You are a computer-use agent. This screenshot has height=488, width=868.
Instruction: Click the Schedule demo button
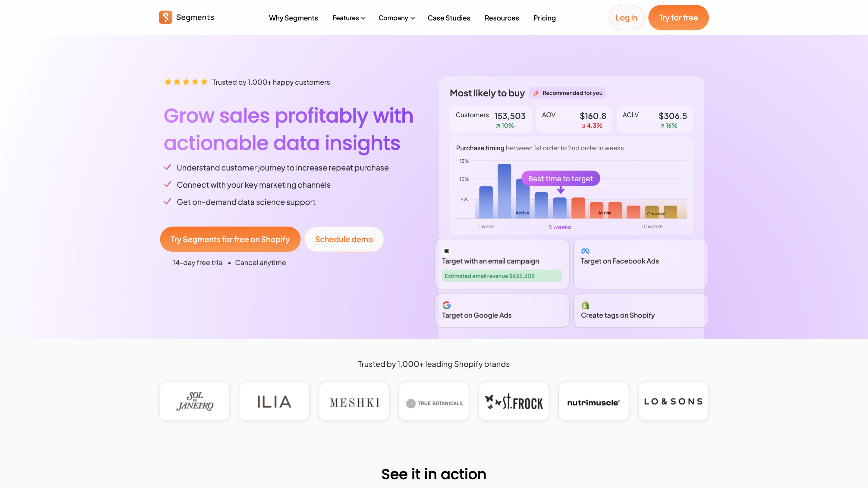pos(344,239)
